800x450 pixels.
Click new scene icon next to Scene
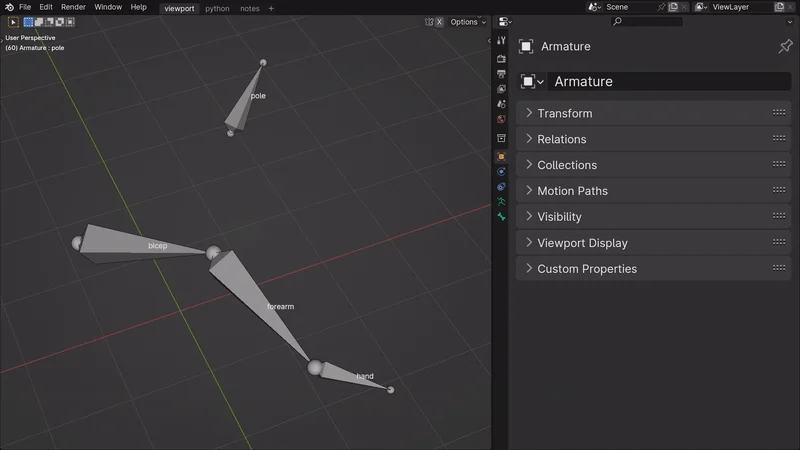tap(673, 7)
